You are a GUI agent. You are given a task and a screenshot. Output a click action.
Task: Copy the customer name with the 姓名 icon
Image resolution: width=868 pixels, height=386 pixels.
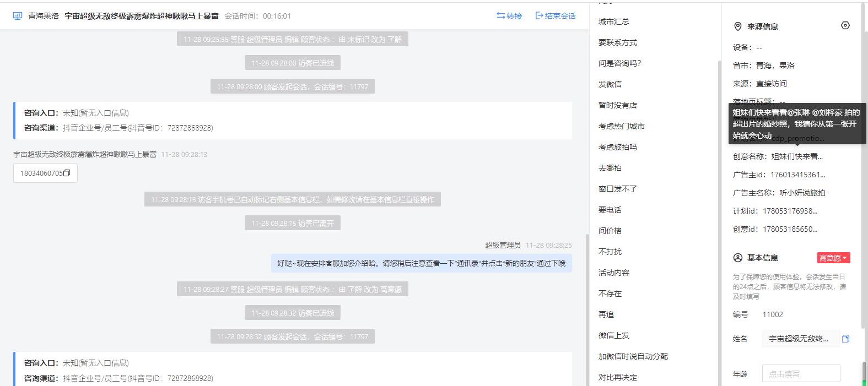point(846,339)
